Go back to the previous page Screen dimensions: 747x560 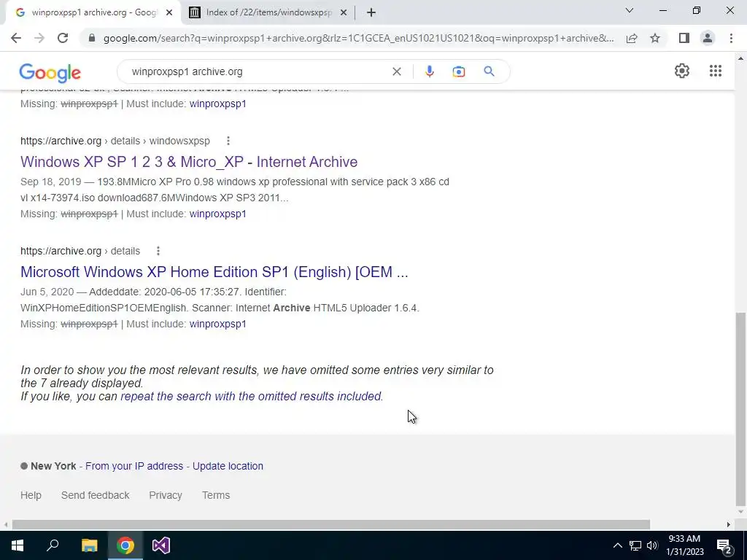pos(16,38)
